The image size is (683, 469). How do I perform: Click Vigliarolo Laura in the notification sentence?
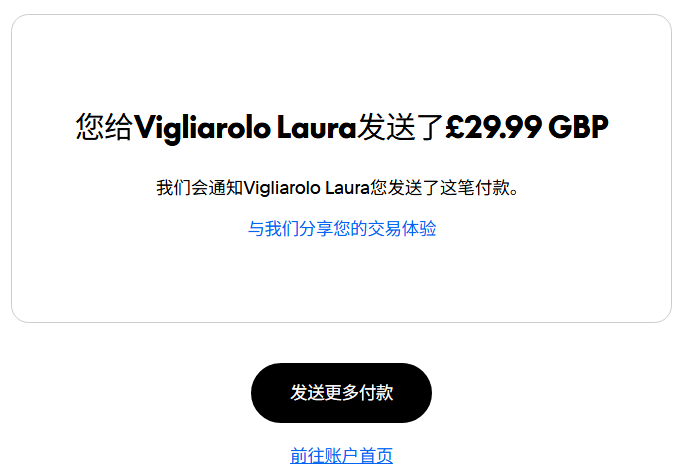point(307,188)
